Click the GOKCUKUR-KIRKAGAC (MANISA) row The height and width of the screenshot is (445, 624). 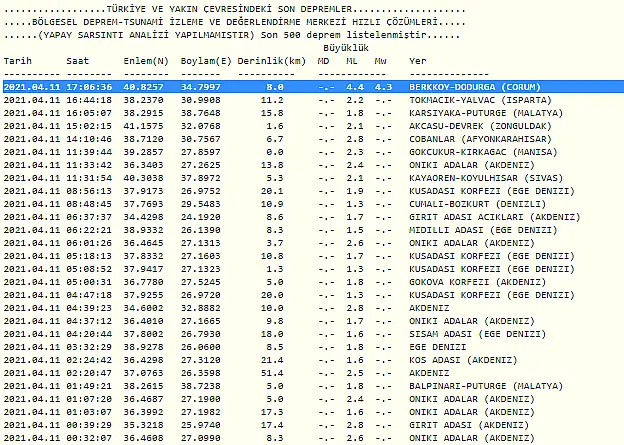(468, 153)
